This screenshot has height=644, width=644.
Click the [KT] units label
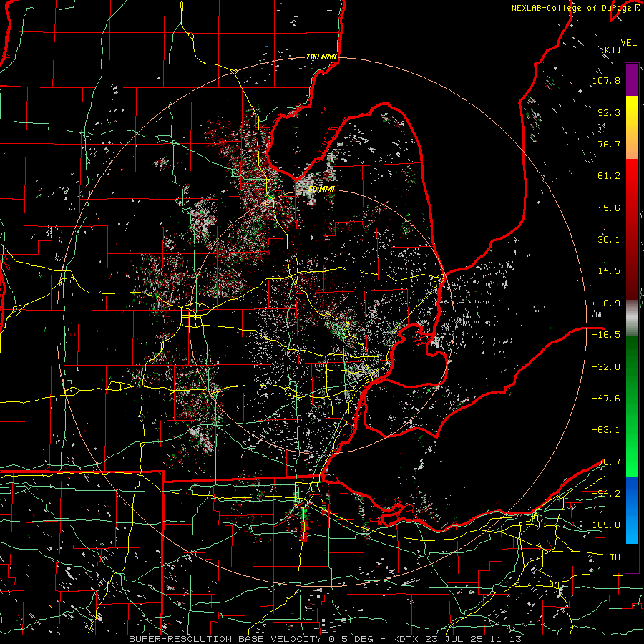click(611, 49)
